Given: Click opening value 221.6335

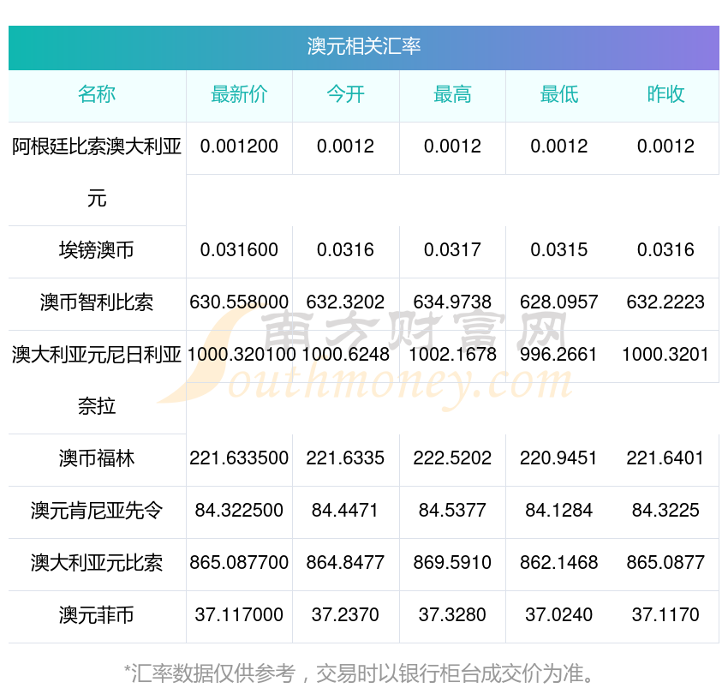Looking at the screenshot, I should [x=345, y=458].
